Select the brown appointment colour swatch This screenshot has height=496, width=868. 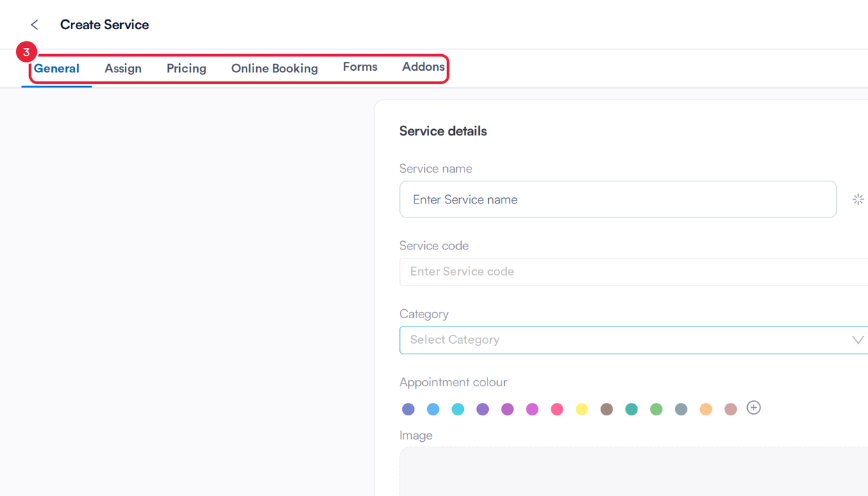(607, 409)
